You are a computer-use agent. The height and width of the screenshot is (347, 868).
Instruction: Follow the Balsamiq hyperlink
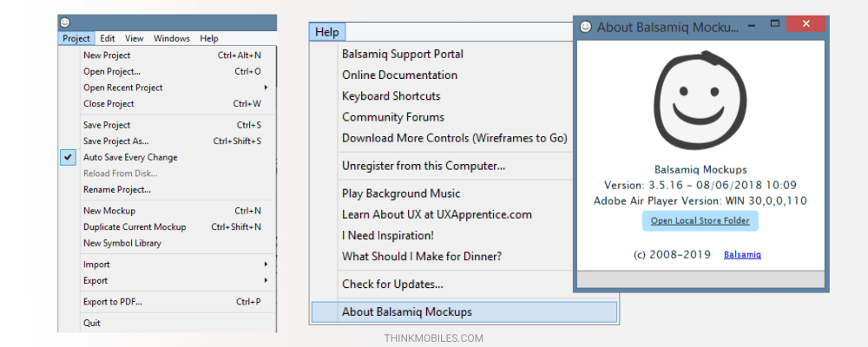coord(742,254)
